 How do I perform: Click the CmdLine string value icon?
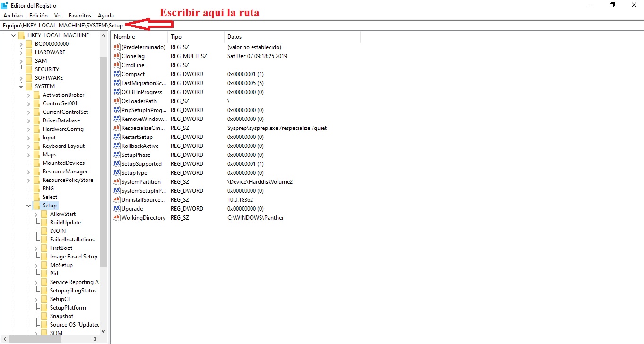[x=117, y=65]
